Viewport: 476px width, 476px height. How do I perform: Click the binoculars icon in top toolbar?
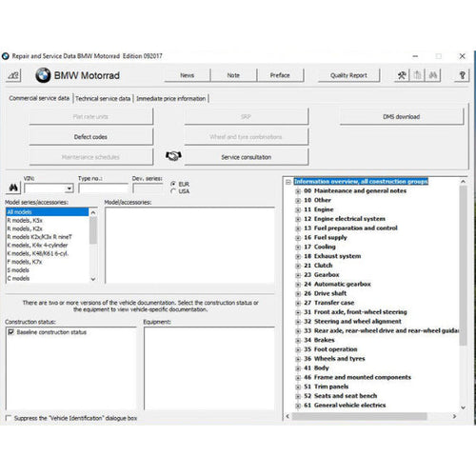[x=433, y=75]
